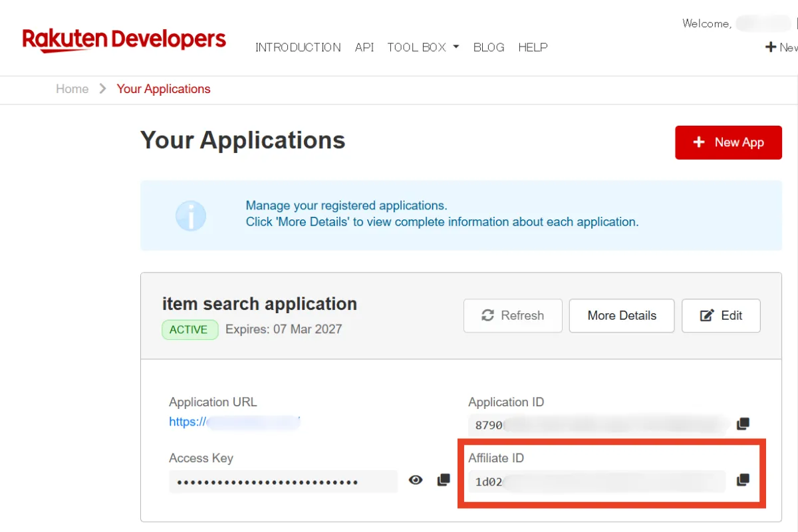Screen dimensions: 798x532
Task: Open the API menu item
Action: click(x=364, y=47)
